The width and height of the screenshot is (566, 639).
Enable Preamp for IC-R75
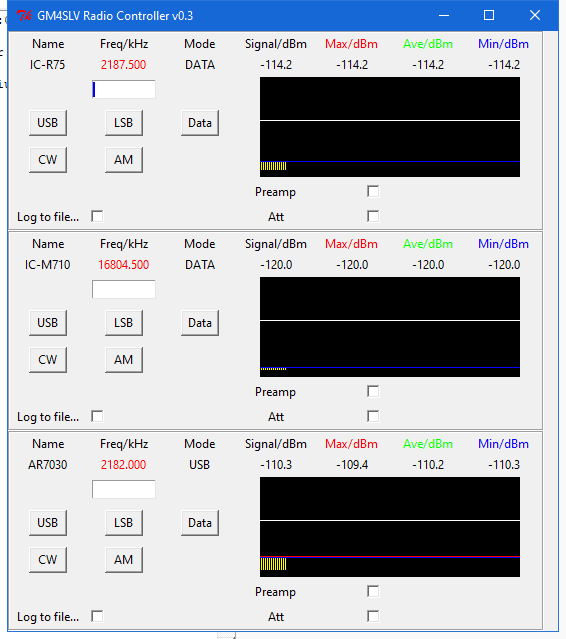pos(373,191)
